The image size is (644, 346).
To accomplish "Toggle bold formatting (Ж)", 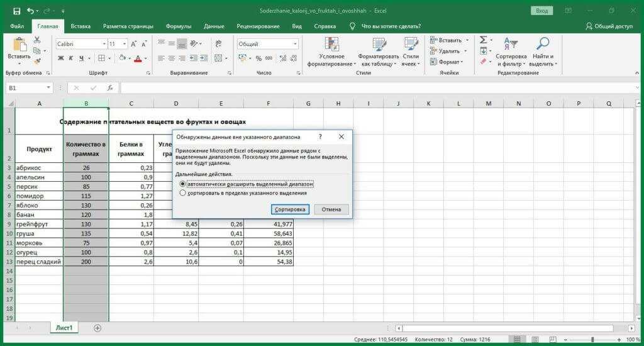I will tap(61, 58).
